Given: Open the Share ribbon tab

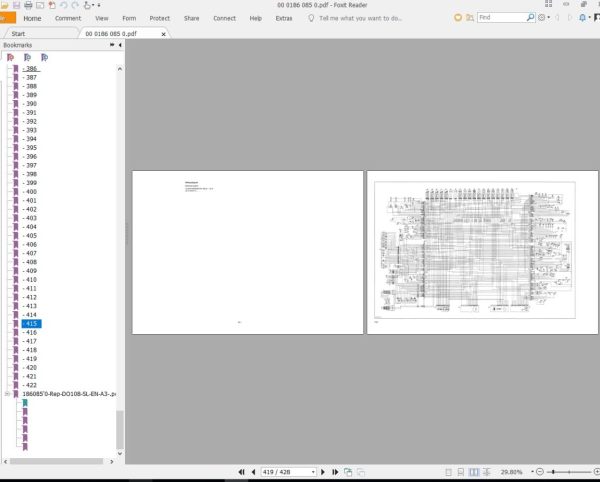Looking at the screenshot, I should tap(191, 18).
